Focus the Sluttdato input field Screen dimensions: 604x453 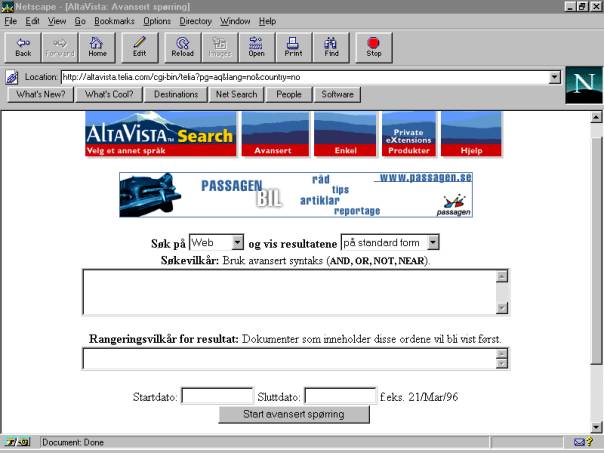pos(341,396)
